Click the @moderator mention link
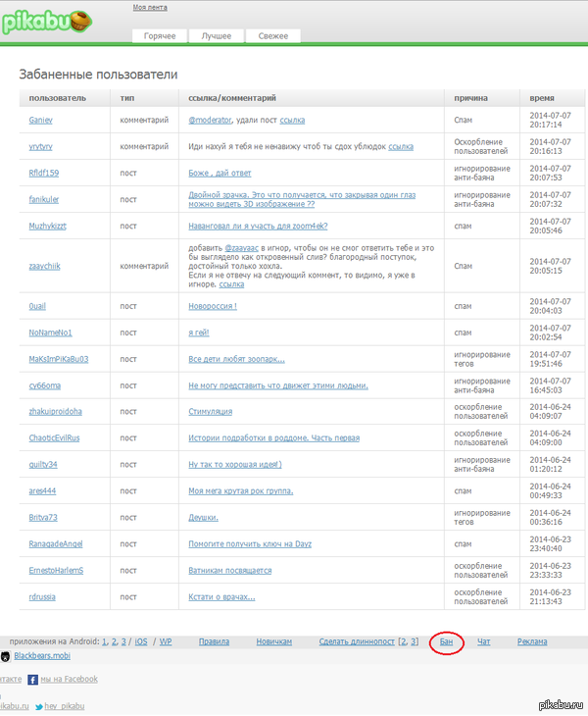The image size is (588, 716). click(x=210, y=120)
